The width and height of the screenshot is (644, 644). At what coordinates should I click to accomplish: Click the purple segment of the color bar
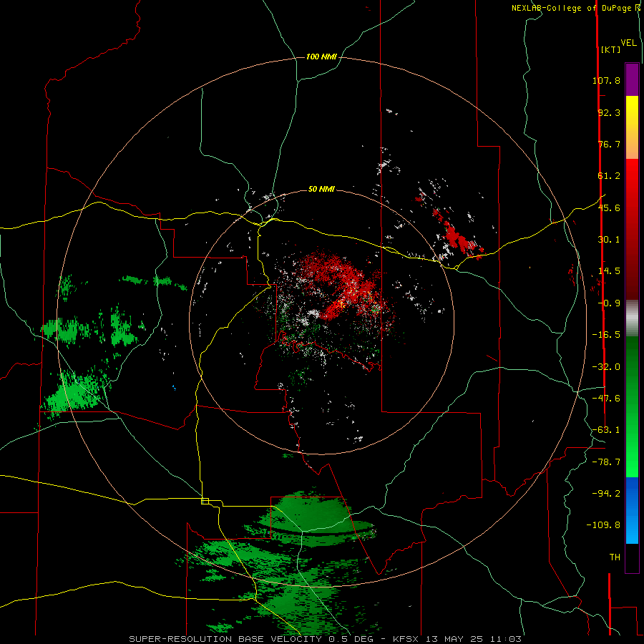pos(632,79)
